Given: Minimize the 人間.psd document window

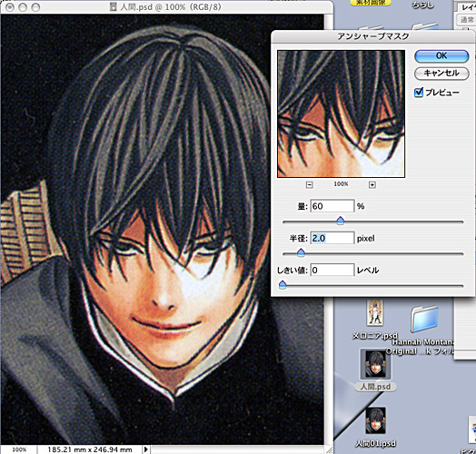Looking at the screenshot, I should tap(23, 7).
